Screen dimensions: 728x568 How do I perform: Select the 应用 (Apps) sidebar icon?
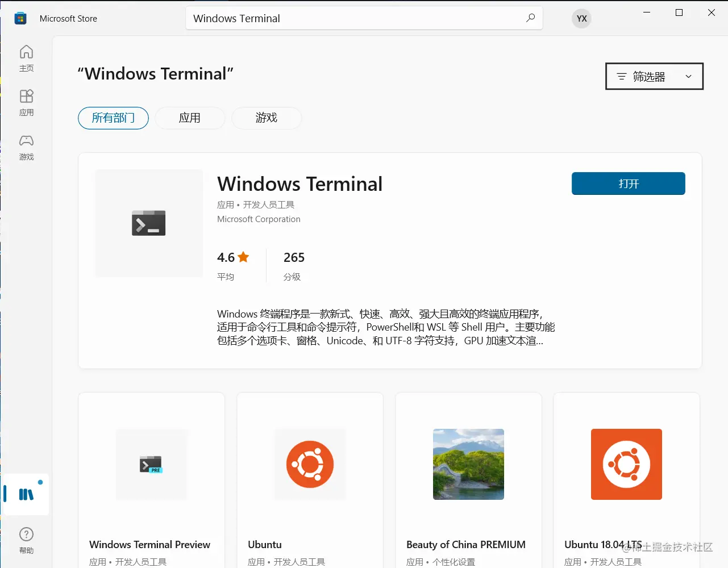pyautogui.click(x=26, y=102)
